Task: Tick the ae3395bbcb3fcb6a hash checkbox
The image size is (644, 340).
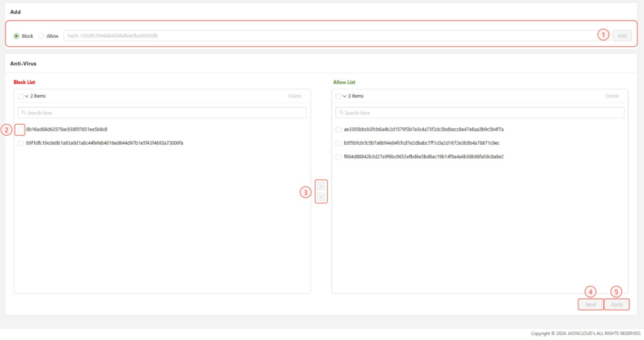Action: click(x=338, y=130)
